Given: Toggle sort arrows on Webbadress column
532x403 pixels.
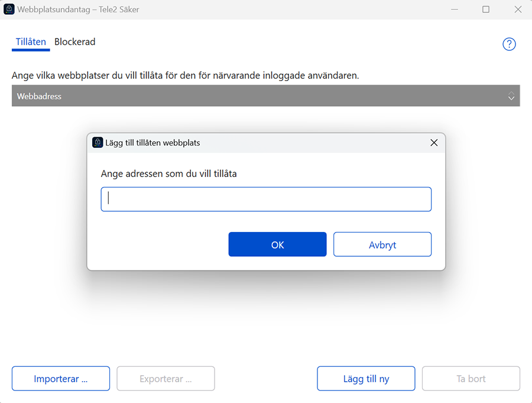Looking at the screenshot, I should click(x=511, y=96).
